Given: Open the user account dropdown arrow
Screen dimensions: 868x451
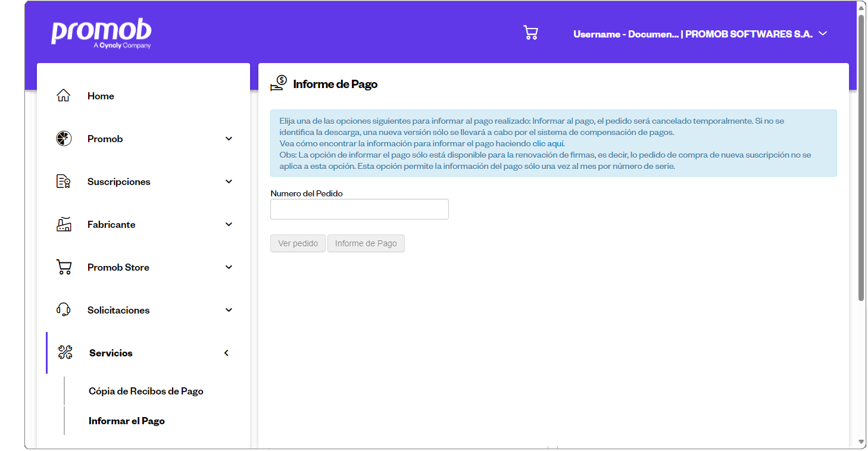Looking at the screenshot, I should click(x=823, y=34).
